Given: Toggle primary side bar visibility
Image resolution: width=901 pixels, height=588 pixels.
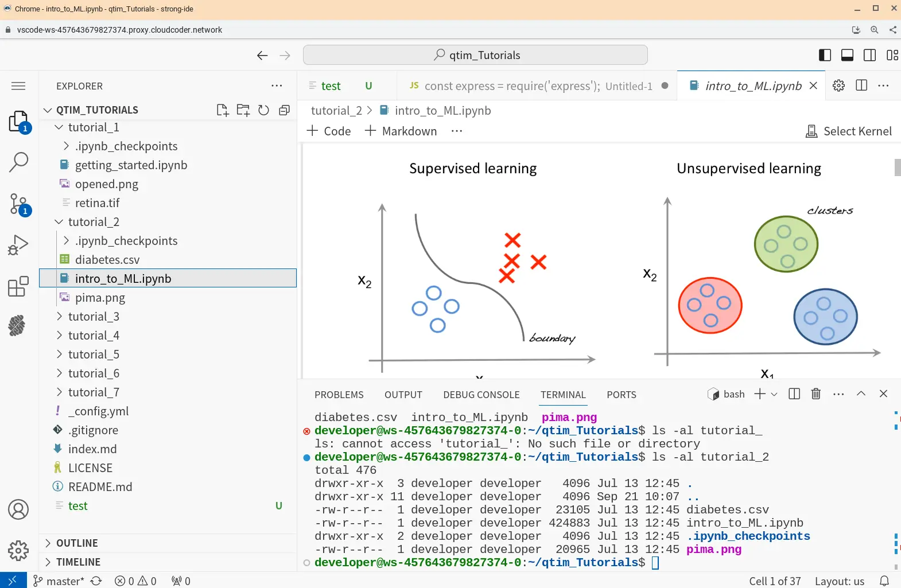Looking at the screenshot, I should coord(825,55).
